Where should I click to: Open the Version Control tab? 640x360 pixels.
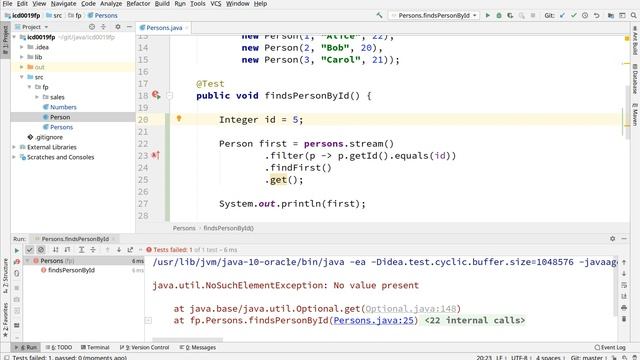pos(144,347)
